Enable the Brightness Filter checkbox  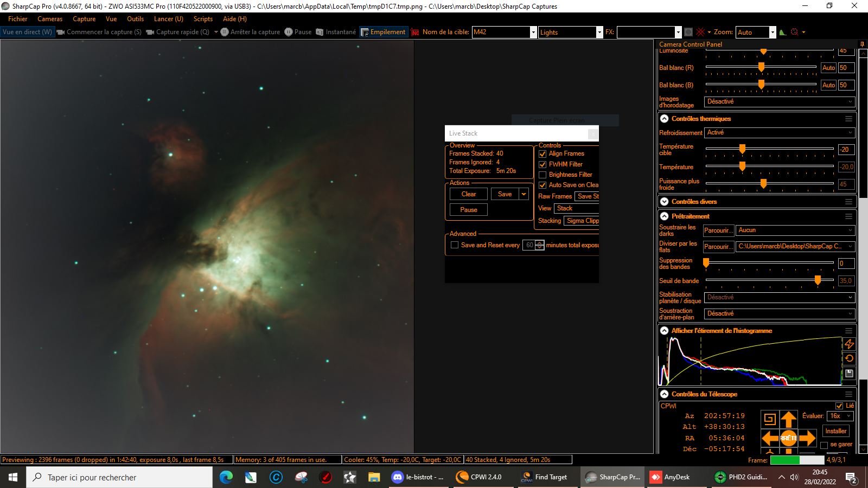542,175
